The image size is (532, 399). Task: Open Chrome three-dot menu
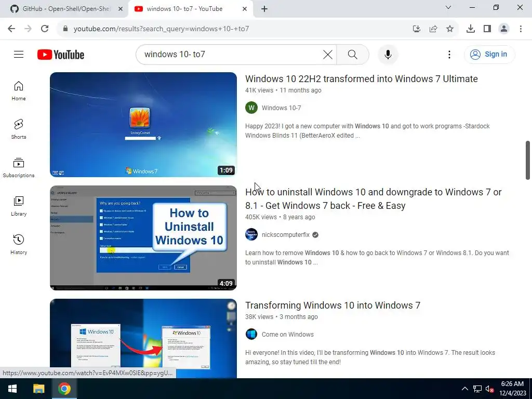pyautogui.click(x=521, y=29)
